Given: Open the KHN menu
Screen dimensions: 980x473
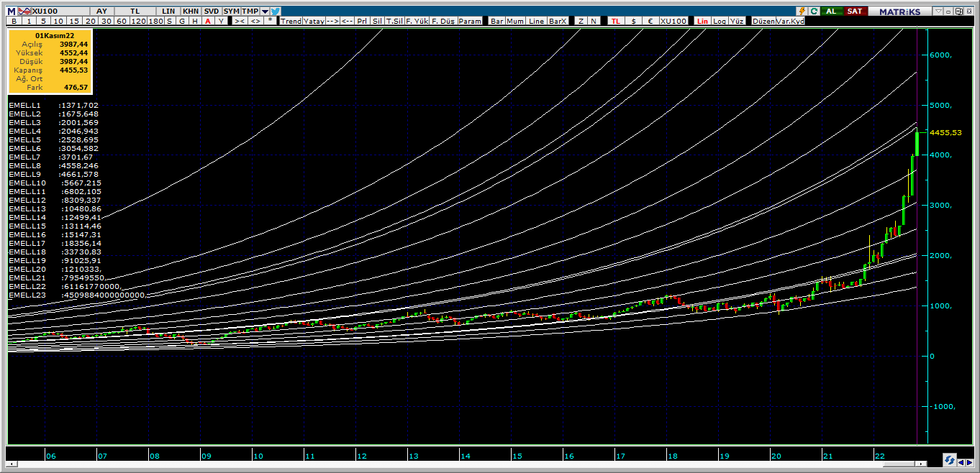Looking at the screenshot, I should pyautogui.click(x=191, y=12).
